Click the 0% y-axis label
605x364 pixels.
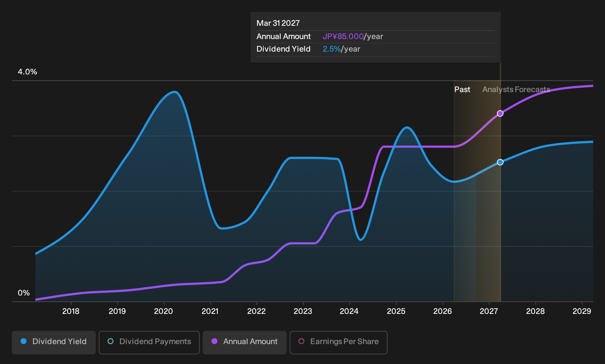click(24, 293)
